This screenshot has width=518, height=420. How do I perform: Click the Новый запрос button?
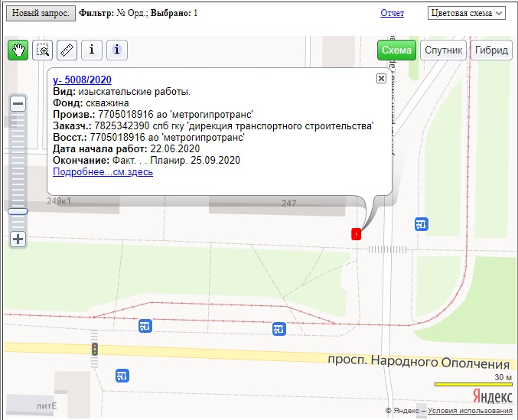click(x=40, y=14)
